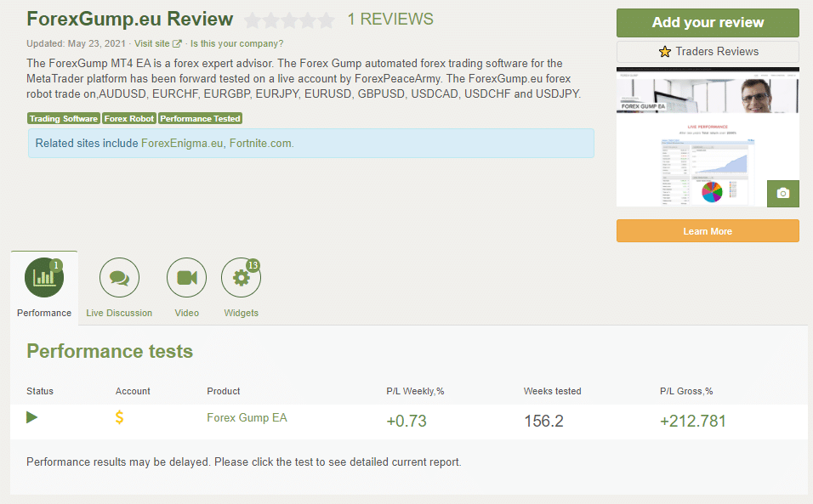Click the orange Learn More button
Screen dimensions: 813x504
point(708,231)
